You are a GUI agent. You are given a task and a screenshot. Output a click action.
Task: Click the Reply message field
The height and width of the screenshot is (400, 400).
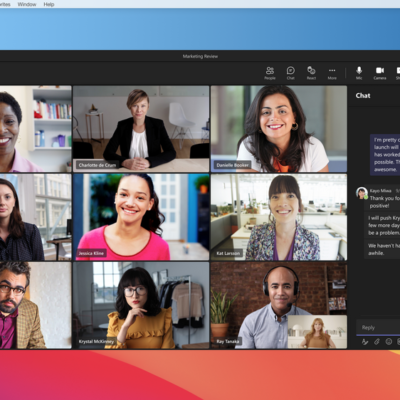point(378,327)
